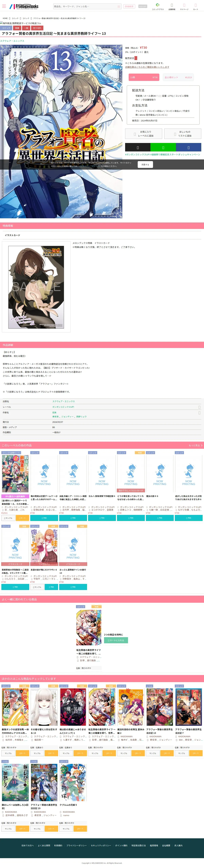Open author 招来 link in details
The image size is (204, 868).
[54, 412]
